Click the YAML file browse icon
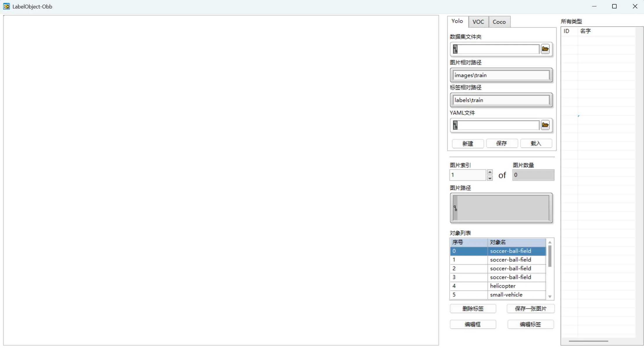The width and height of the screenshot is (644, 348). tap(545, 125)
